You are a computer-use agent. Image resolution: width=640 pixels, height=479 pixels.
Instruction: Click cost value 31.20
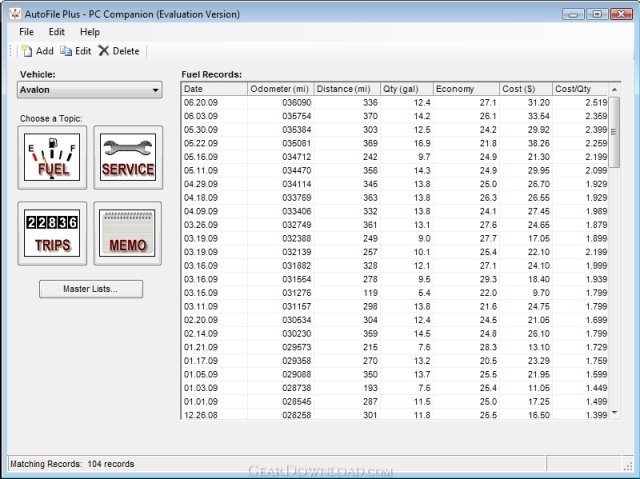click(x=538, y=102)
